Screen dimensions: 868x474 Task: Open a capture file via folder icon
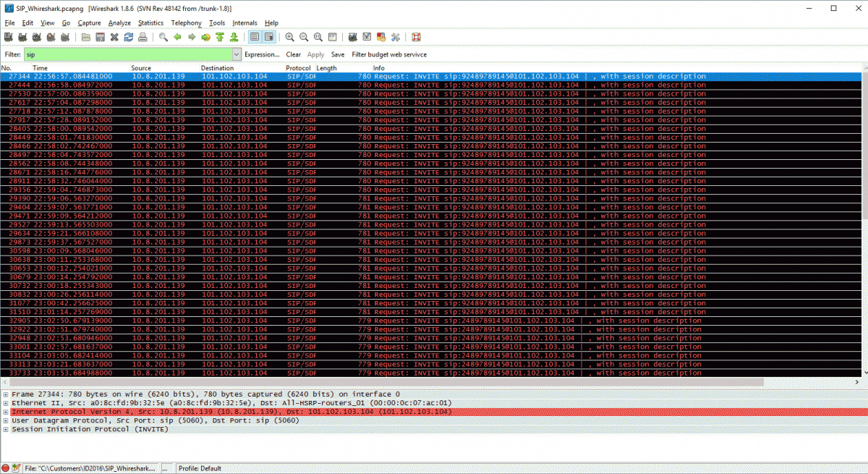[86, 37]
